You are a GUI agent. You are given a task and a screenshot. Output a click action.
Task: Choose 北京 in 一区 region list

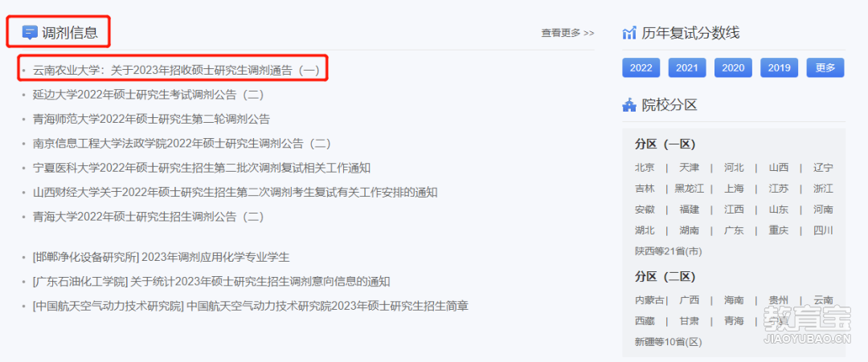[x=645, y=168]
